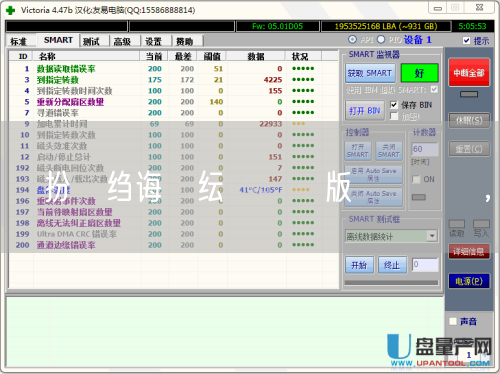Viewport: 500px width, 374px height.
Task: Switch to the 测试 tab
Action: point(91,41)
